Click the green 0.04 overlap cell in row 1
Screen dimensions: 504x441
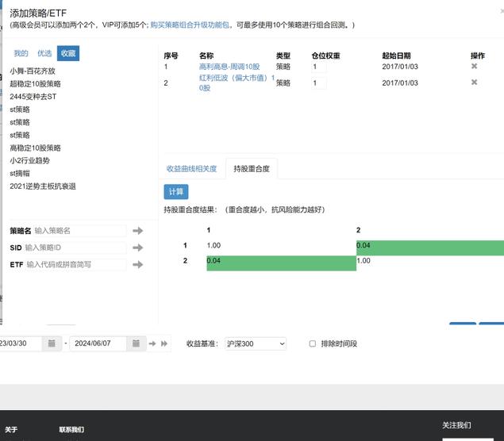point(429,247)
